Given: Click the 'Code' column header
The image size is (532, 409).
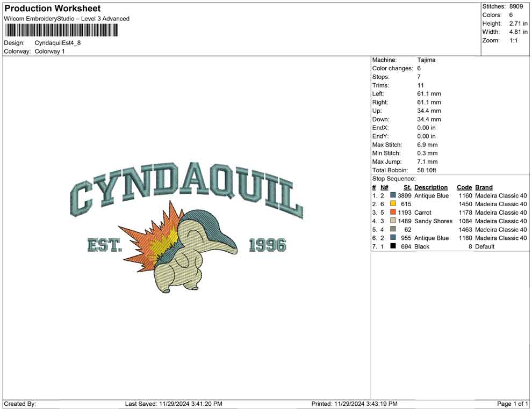Looking at the screenshot, I should [464, 187].
